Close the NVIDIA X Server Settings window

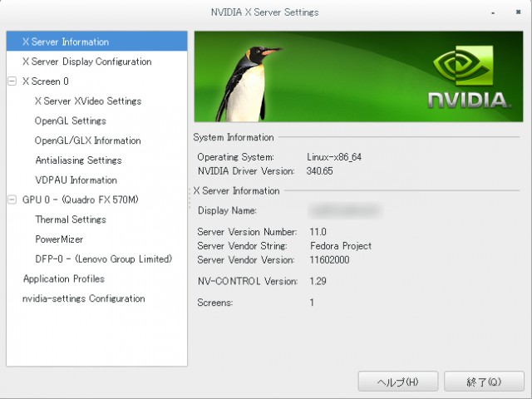(518, 12)
